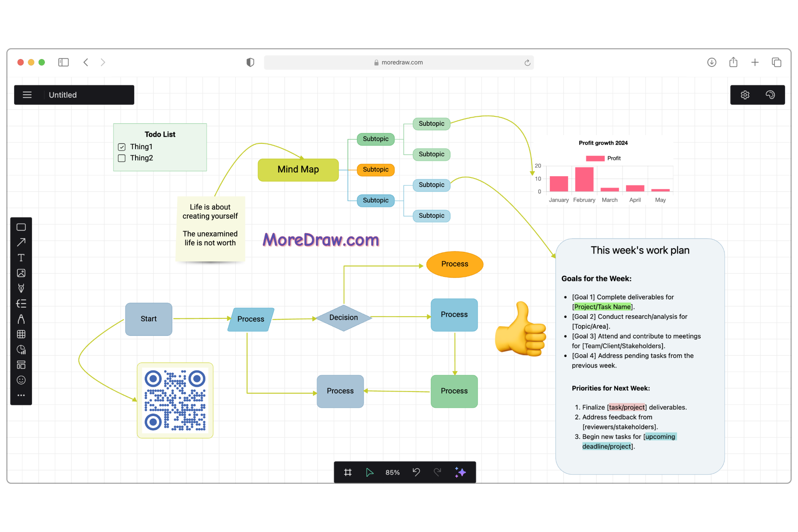Screen dimensions: 798x532
Task: Click the Safari share icon
Action: [x=733, y=62]
